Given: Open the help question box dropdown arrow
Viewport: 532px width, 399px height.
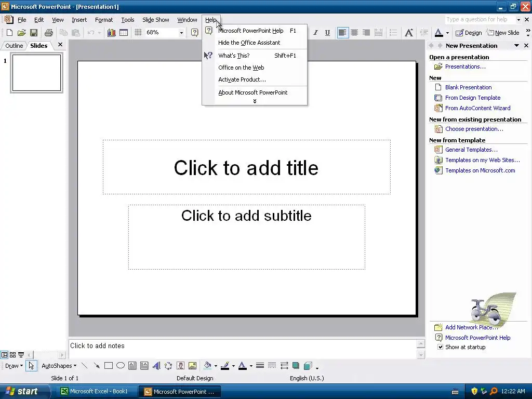Looking at the screenshot, I should (518, 20).
